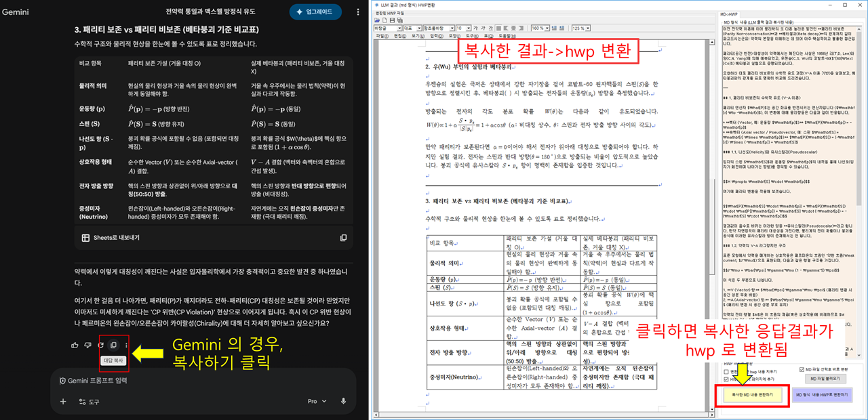The width and height of the screenshot is (868, 420).
Task: Toggle 'MD 파일 선택후 바로 변환' checkbox
Action: 800,369
